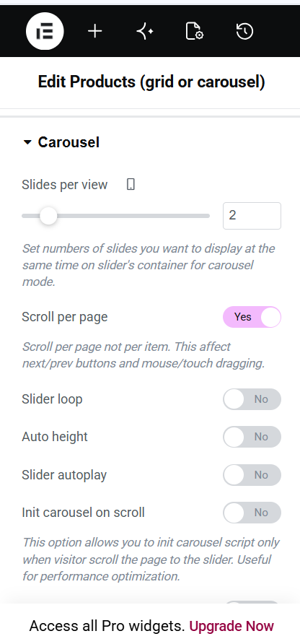Viewport: 300px width, 644px height.
Task: Disable the Scroll per page toggle
Action: pos(252,317)
